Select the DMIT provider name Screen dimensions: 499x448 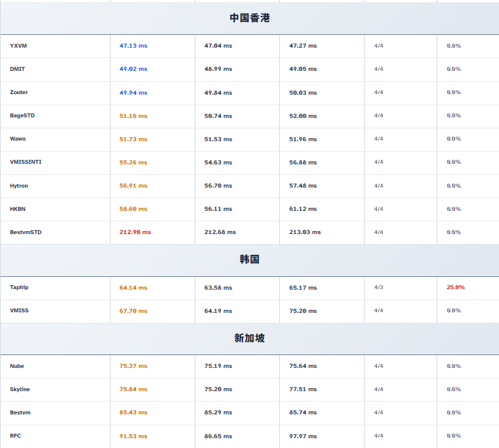[18, 69]
